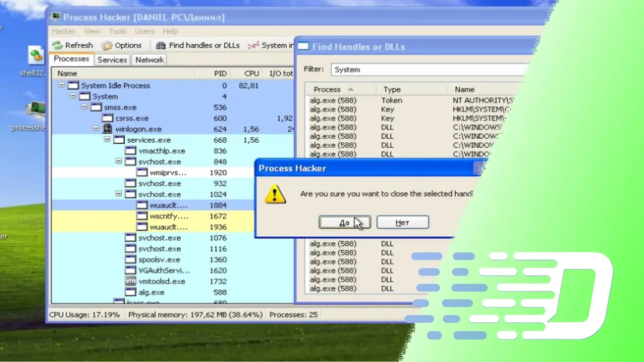644x362 pixels.
Task: Click the vmtoolsd.exe vm icon
Action: pos(130,281)
